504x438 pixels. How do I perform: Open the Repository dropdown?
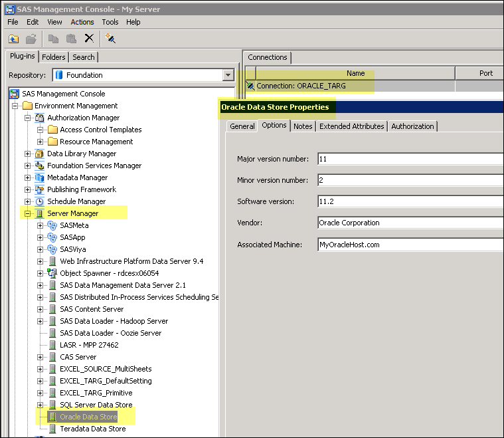pyautogui.click(x=228, y=75)
